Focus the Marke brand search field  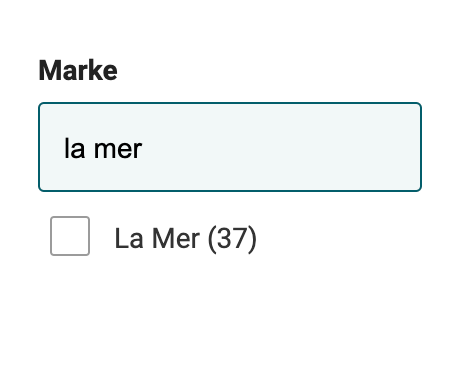click(x=230, y=147)
